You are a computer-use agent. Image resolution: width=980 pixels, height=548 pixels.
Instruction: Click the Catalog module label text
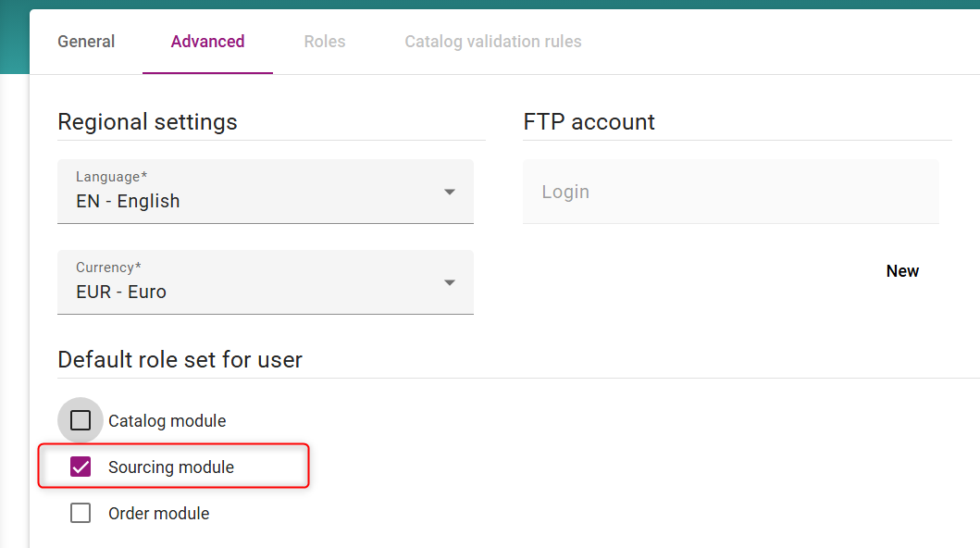coord(167,421)
